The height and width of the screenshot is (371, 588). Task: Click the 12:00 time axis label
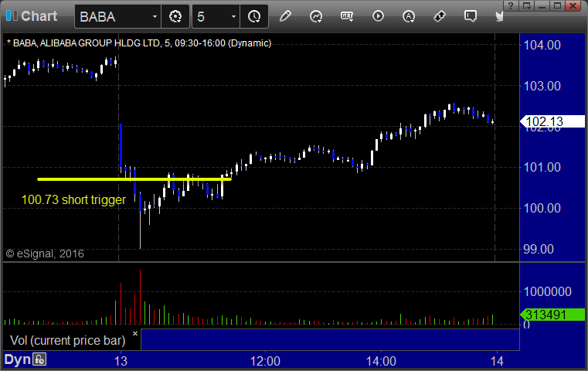coord(265,361)
